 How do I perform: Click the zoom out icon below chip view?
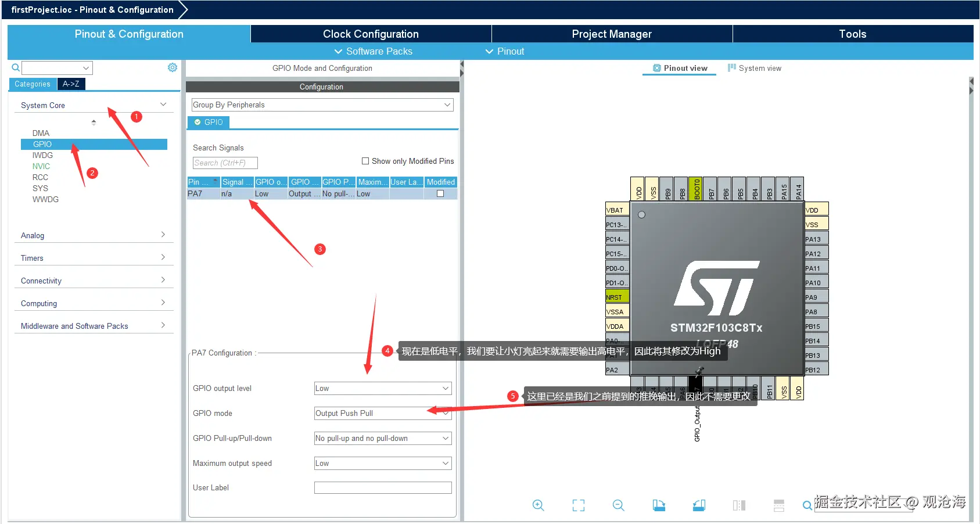tap(619, 505)
